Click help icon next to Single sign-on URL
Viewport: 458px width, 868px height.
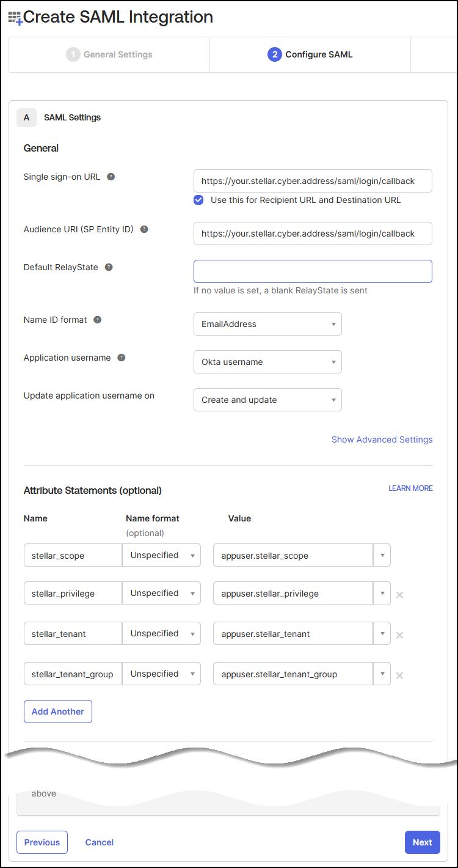coord(111,177)
